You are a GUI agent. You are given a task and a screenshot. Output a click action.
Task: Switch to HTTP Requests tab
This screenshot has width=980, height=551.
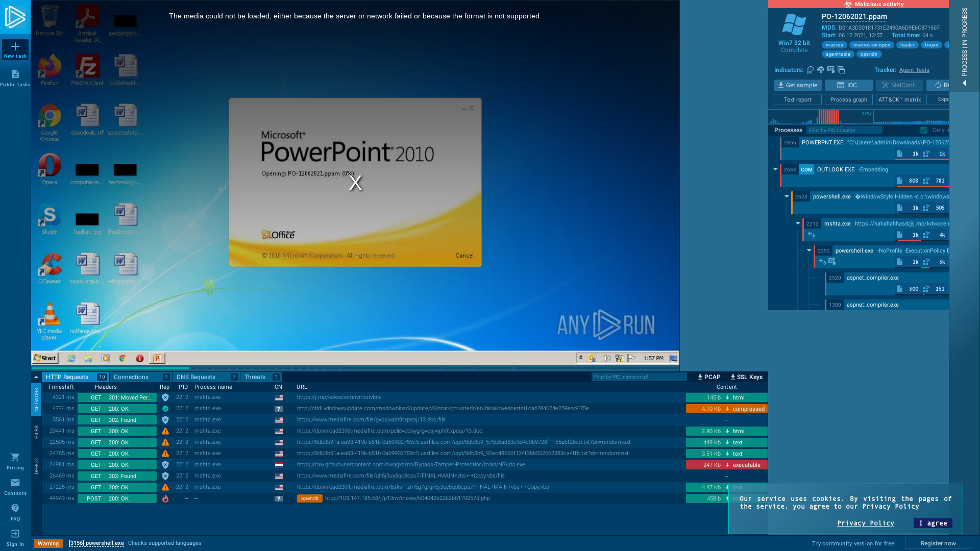tap(75, 377)
